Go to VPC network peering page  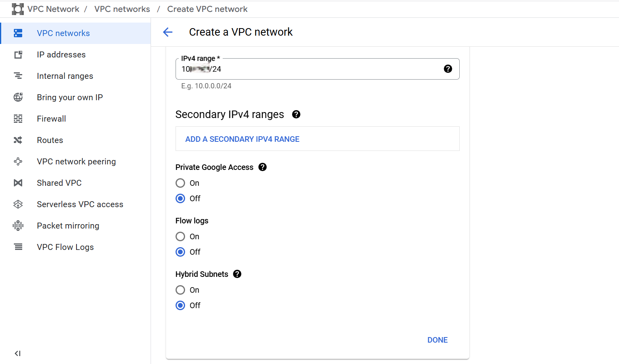pos(76,162)
